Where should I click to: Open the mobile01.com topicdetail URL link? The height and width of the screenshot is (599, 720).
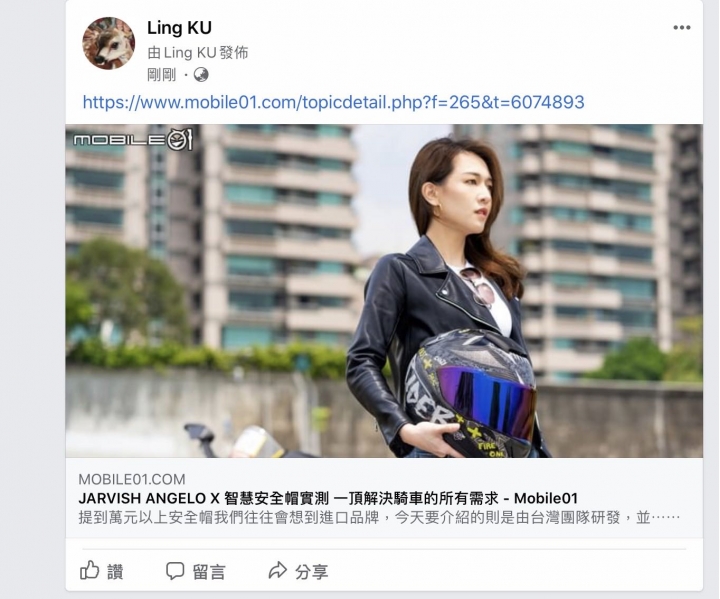click(x=333, y=102)
